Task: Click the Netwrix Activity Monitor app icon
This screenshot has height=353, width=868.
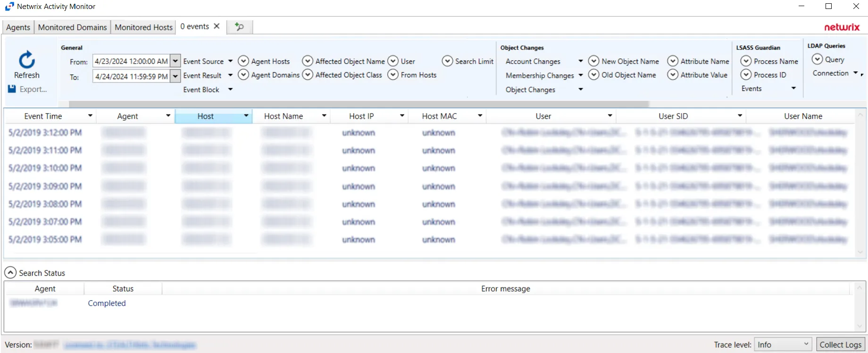Action: pyautogui.click(x=9, y=7)
